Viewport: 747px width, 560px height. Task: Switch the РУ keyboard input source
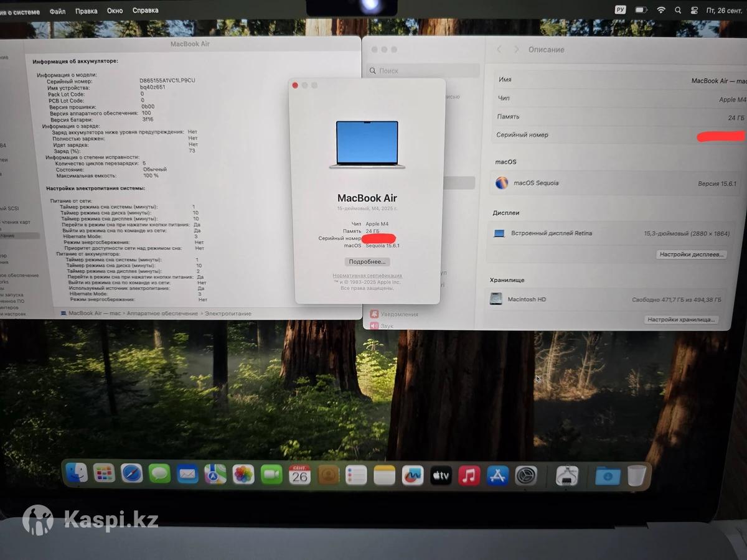(x=620, y=10)
